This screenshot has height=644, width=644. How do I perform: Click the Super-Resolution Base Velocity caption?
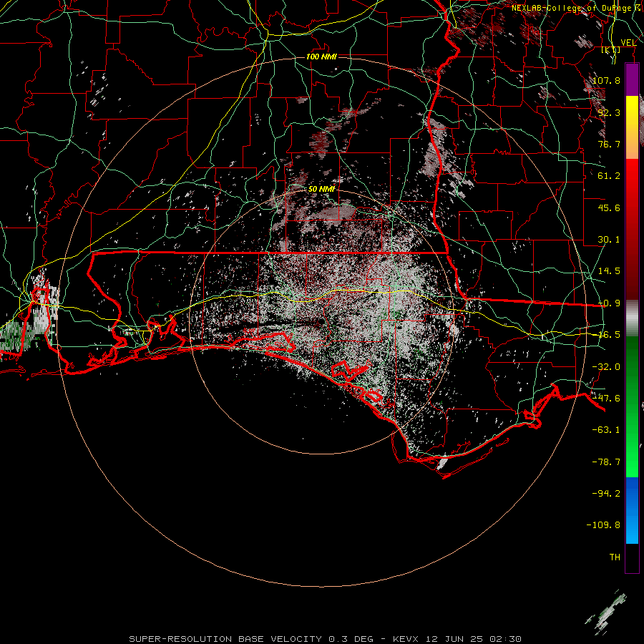[x=325, y=639]
